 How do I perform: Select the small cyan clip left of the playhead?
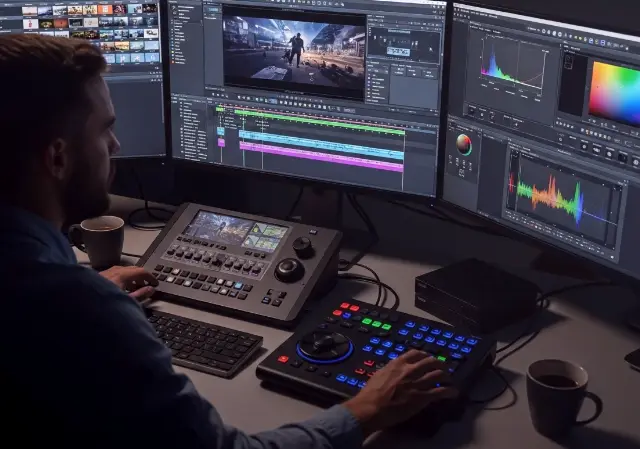221,131
